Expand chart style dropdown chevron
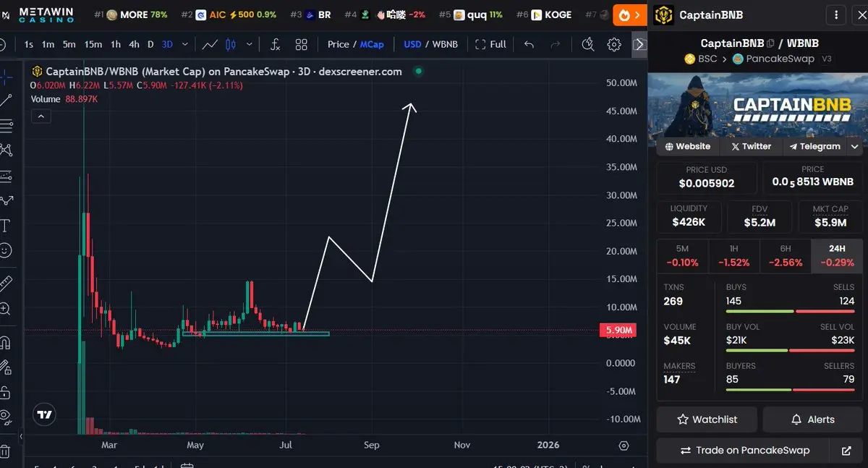Viewport: 868px width, 468px height. pyautogui.click(x=250, y=44)
